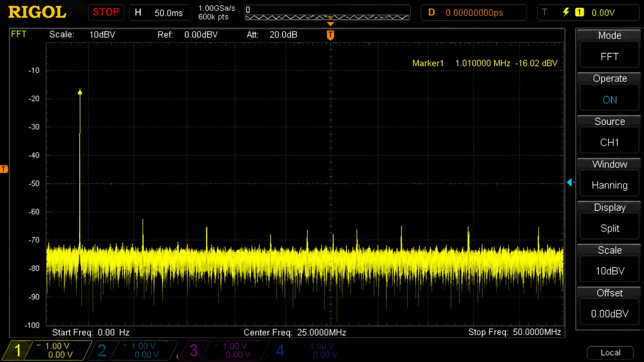Click the orange trigger position T marker

(x=330, y=35)
